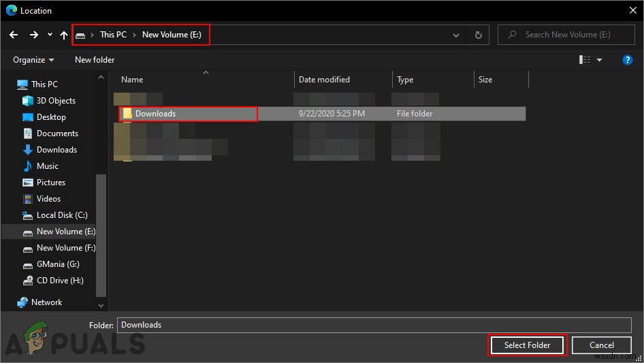This screenshot has height=363, width=644.
Task: Click the sidebar scroll down arrow
Action: coord(101,305)
